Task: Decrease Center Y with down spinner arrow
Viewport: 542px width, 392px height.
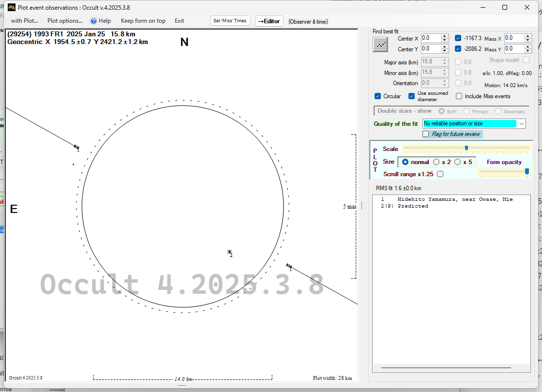Action: 445,51
